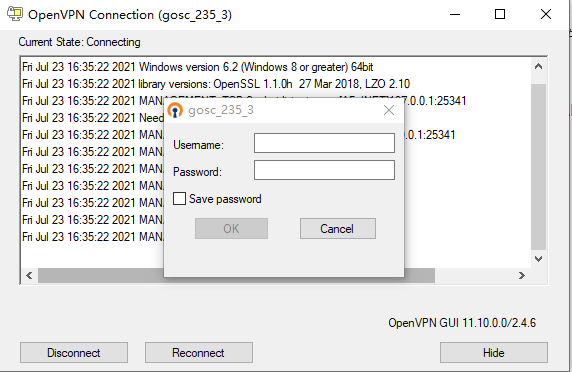This screenshot has width=572, height=372.
Task: Click the Disconnect button
Action: click(x=74, y=353)
